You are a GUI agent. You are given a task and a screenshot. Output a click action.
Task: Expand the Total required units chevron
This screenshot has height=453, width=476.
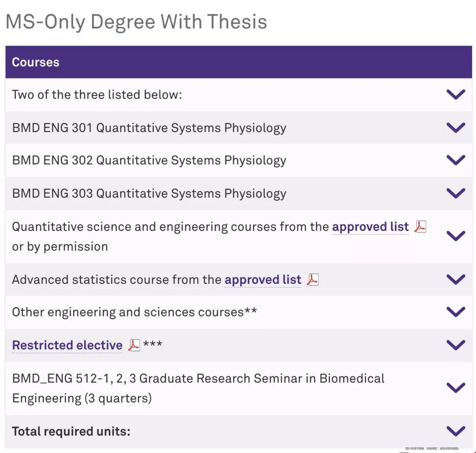pyautogui.click(x=456, y=431)
